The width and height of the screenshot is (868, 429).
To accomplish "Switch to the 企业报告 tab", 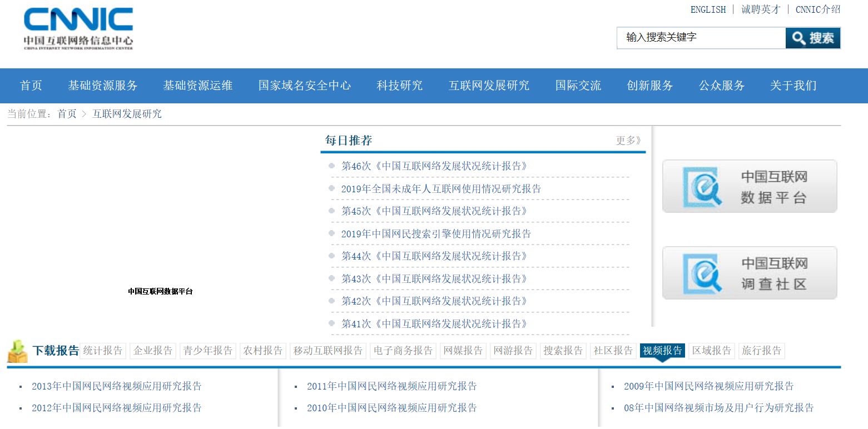I will tap(153, 351).
